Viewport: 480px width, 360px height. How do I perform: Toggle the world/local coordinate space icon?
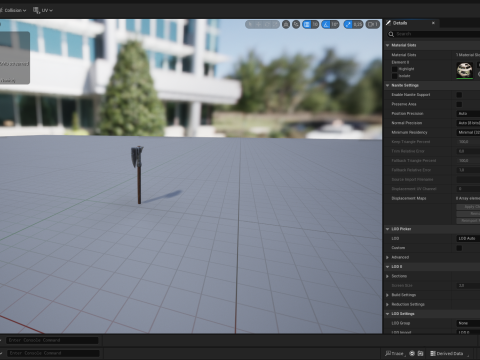(x=286, y=24)
